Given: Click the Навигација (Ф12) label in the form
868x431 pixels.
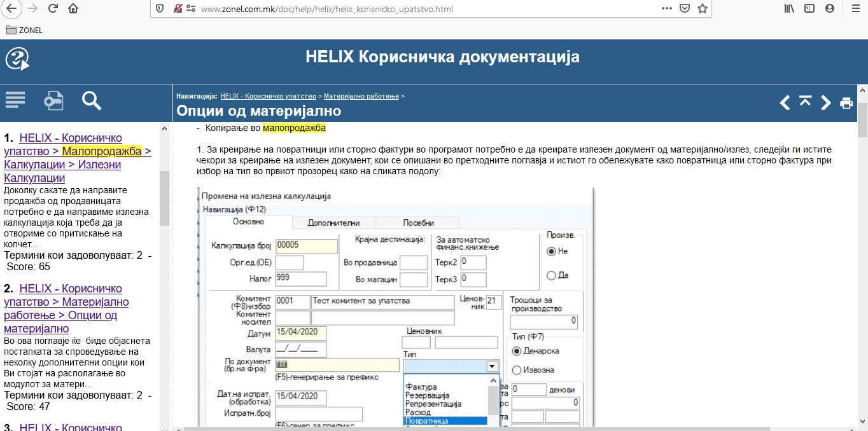Looking at the screenshot, I should click(234, 209).
